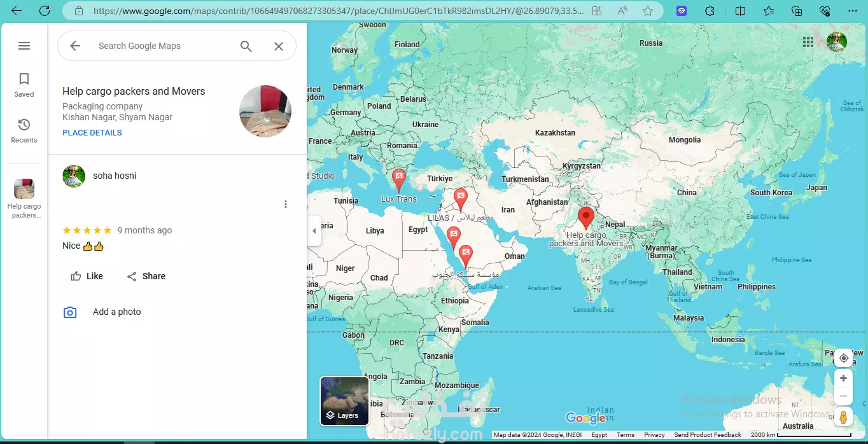Click the magnifier search icon
The width and height of the screenshot is (868, 444).
coord(246,46)
